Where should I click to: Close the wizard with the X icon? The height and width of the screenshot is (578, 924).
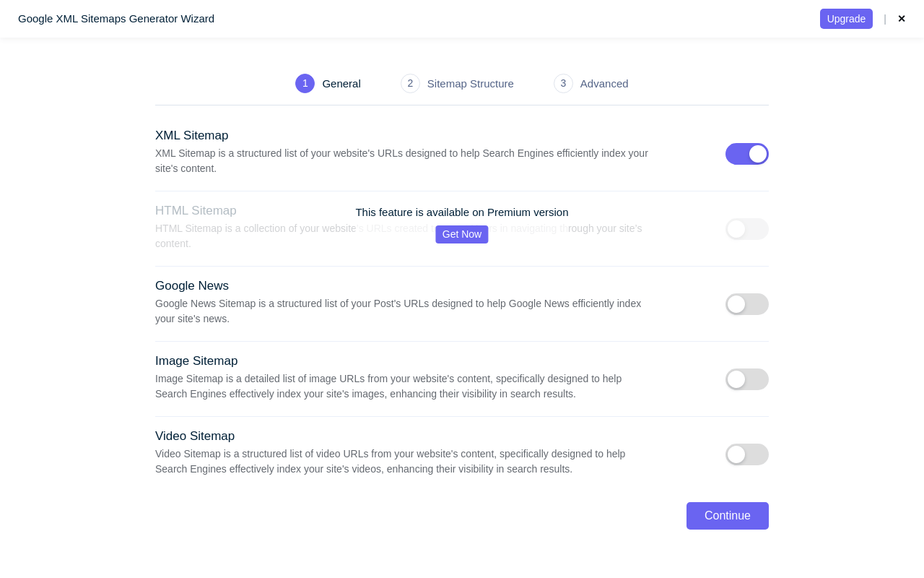coord(902,19)
